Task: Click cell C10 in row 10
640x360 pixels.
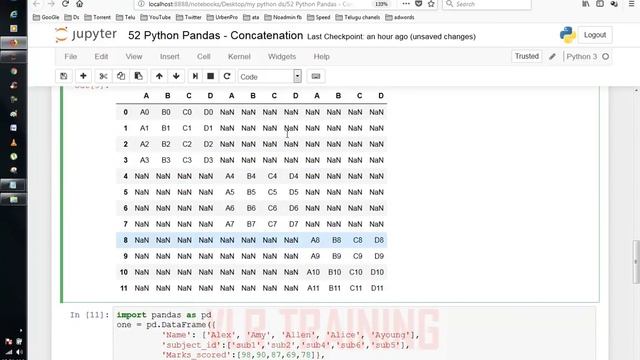Action: (356, 272)
